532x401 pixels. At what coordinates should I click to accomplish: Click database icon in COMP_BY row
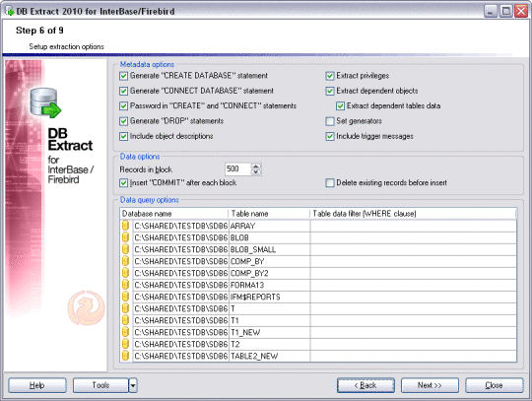(x=125, y=261)
